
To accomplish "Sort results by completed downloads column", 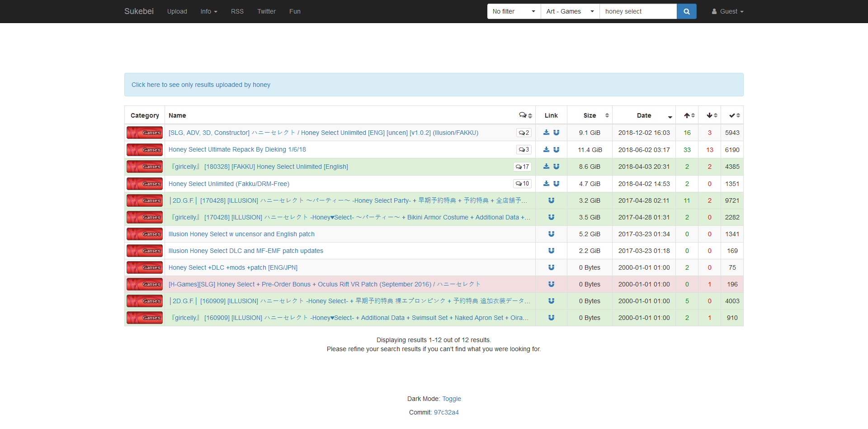I will point(732,115).
